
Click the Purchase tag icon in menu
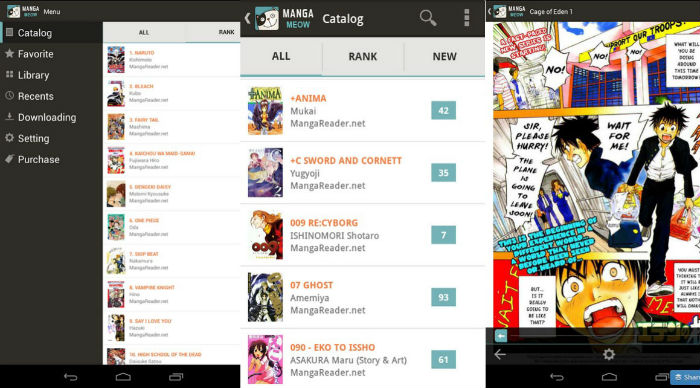9,159
